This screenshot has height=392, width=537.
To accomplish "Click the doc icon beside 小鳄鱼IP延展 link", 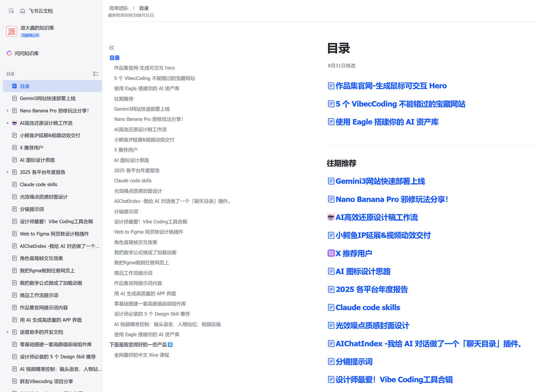I will tap(331, 235).
